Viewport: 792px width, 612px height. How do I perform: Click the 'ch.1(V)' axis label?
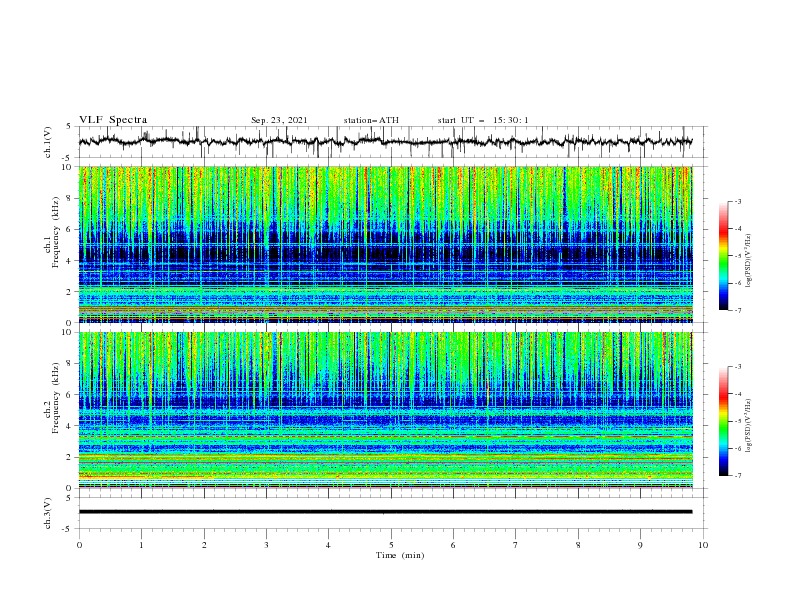(48, 142)
